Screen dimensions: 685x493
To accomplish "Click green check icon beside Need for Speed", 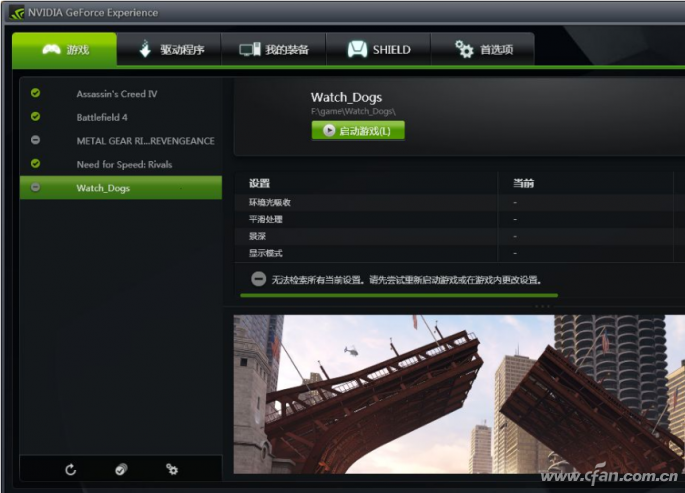I will tap(35, 163).
